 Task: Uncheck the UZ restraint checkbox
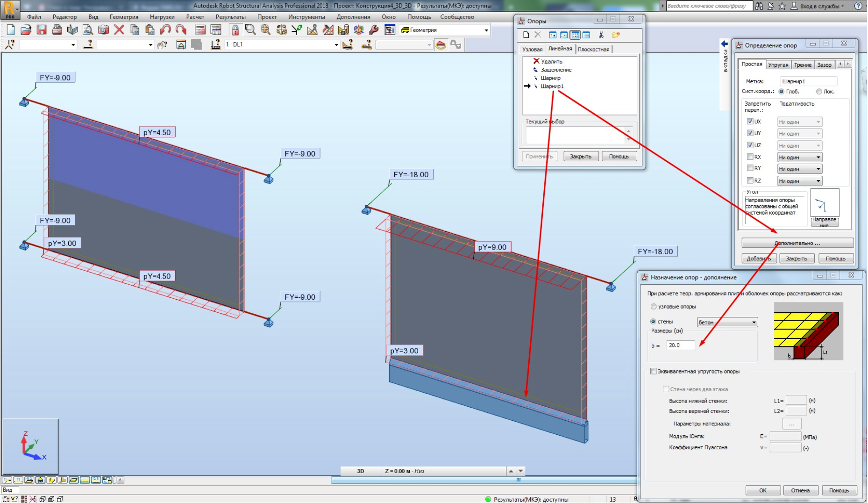tap(750, 145)
